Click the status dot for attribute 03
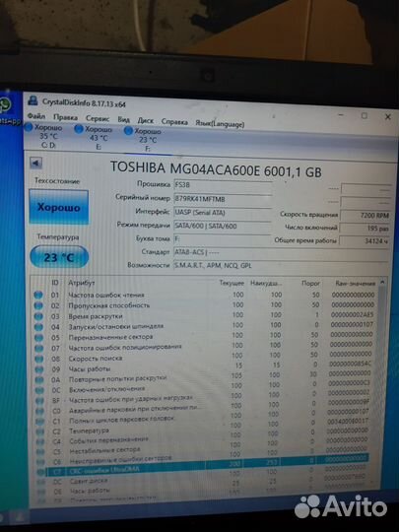This screenshot has height=532, width=399. point(38,316)
